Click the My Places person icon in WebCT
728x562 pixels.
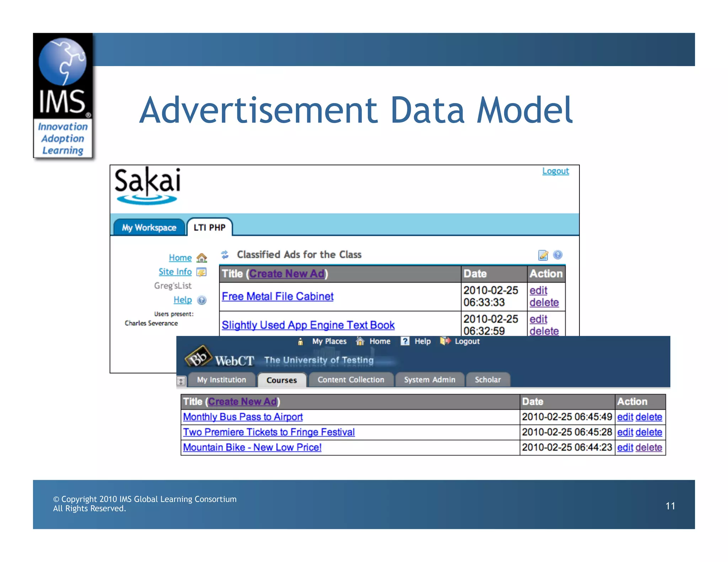coord(300,341)
